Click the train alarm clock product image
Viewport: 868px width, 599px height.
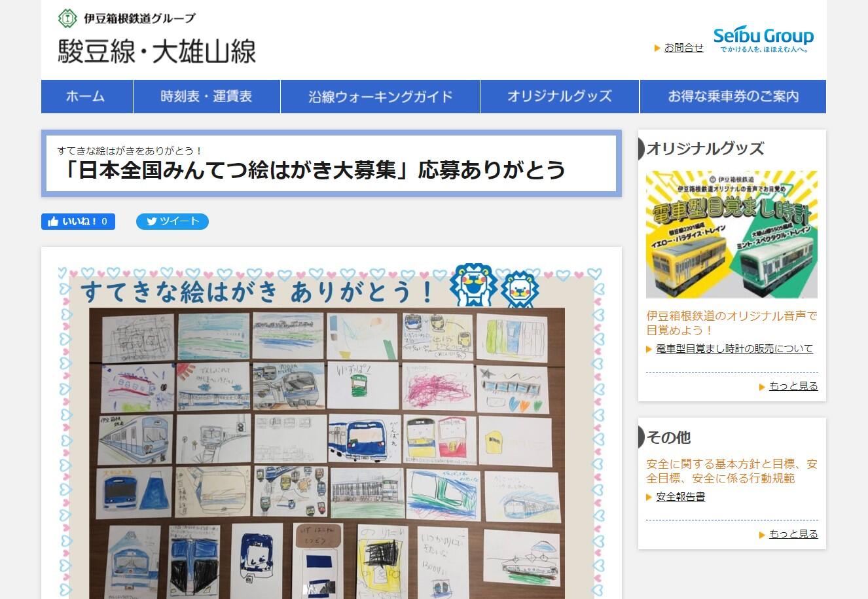click(x=731, y=234)
